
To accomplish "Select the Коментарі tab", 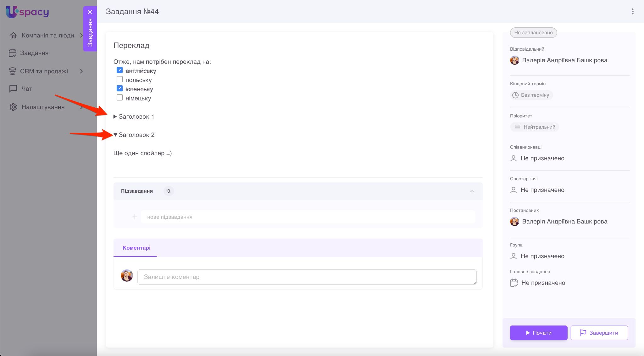I will pos(136,248).
